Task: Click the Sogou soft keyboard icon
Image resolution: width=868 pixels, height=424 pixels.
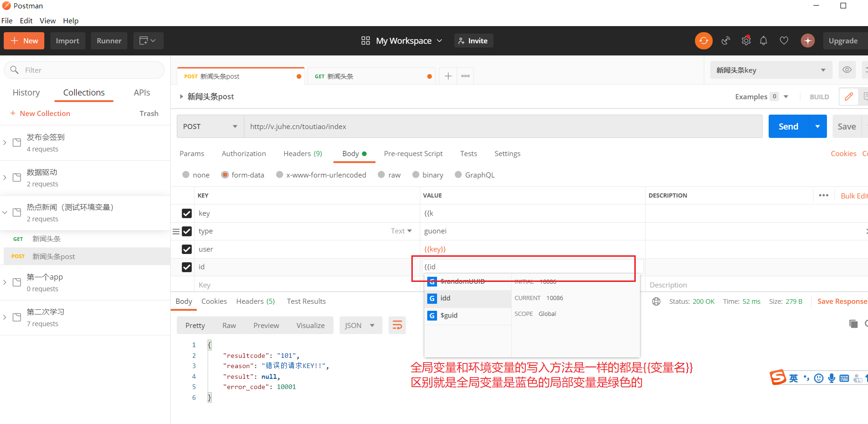Action: click(844, 378)
